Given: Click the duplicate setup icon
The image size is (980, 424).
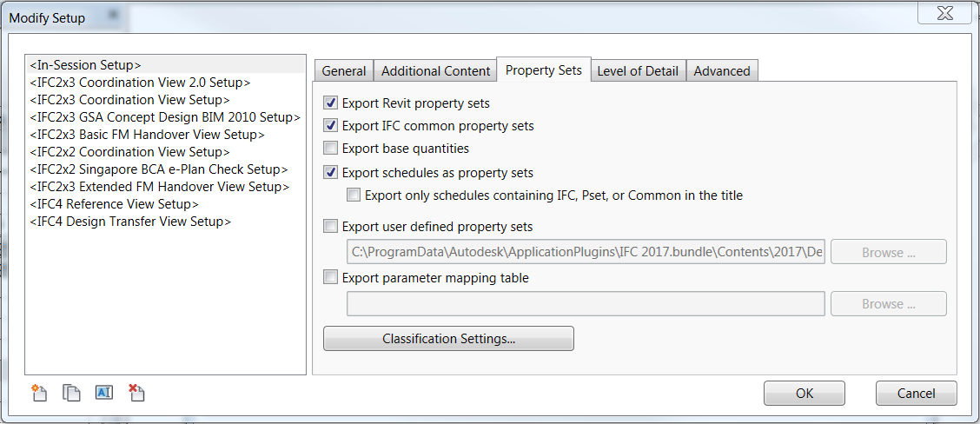Looking at the screenshot, I should coord(71,393).
